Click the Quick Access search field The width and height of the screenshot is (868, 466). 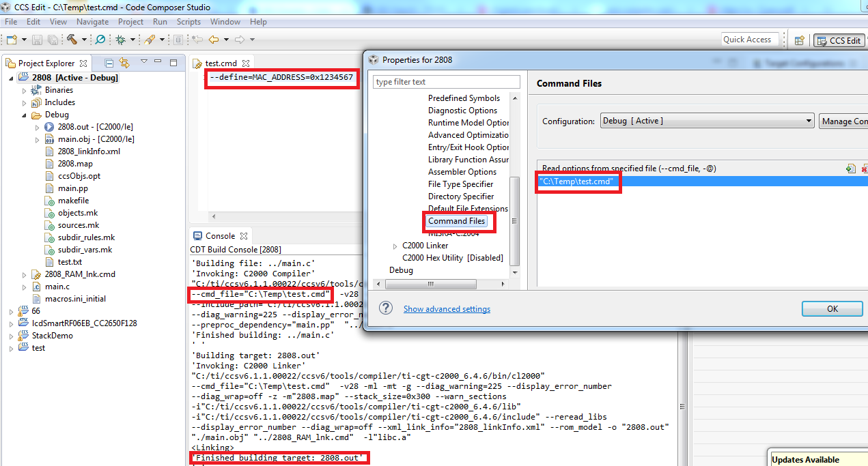point(751,40)
